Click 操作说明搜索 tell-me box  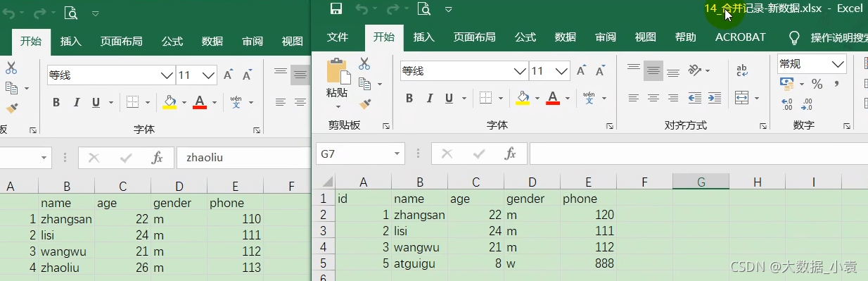coord(839,37)
